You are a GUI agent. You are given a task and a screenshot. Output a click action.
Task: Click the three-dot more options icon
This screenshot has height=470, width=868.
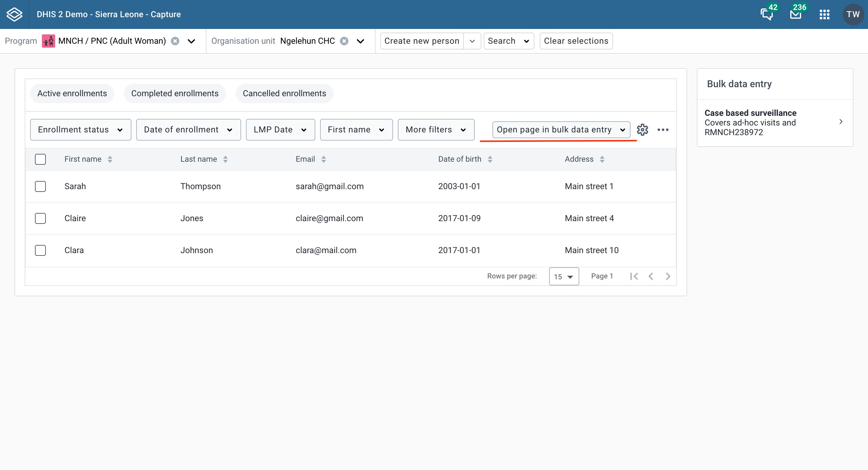[663, 129]
